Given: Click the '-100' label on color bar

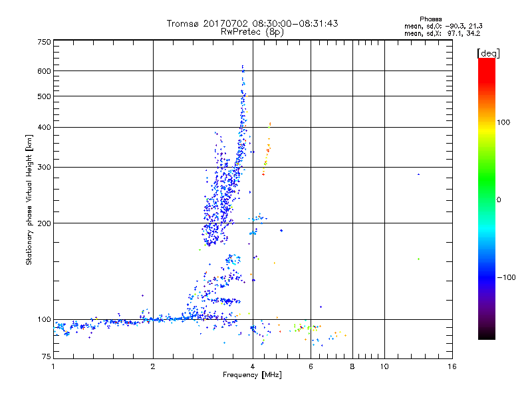Looking at the screenshot, I should click(506, 277).
